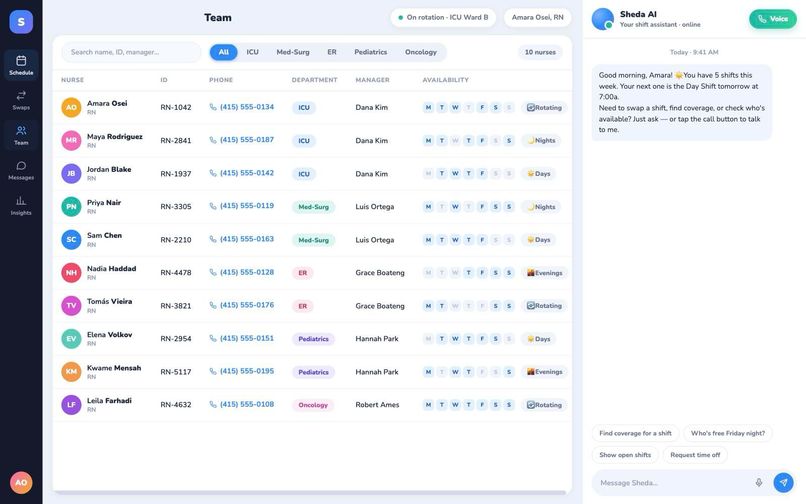Click Maya Rodriguez's MR avatar
806x504 pixels.
point(71,140)
